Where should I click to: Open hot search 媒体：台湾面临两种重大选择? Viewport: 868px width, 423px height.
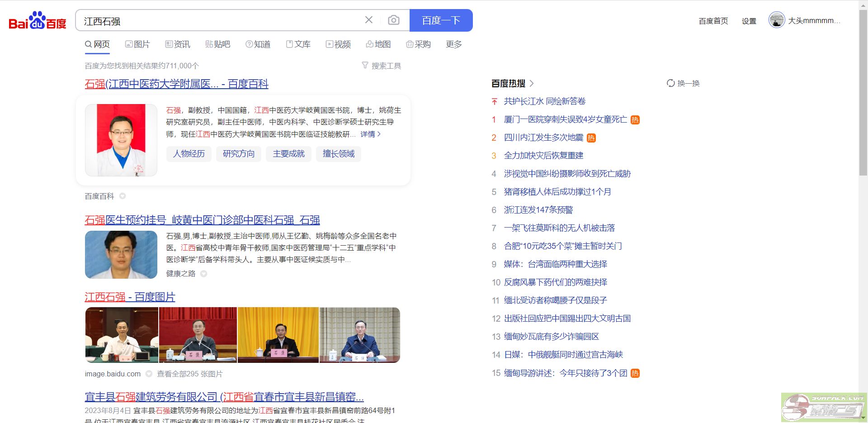pos(556,264)
